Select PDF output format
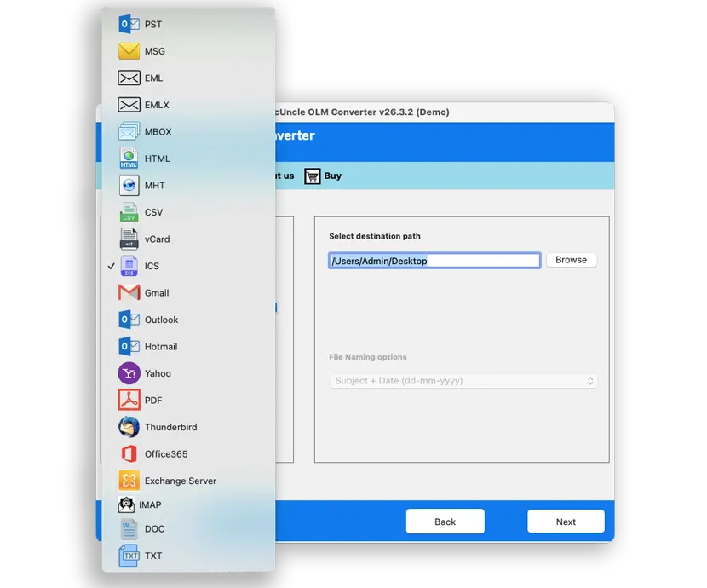The height and width of the screenshot is (588, 707). 188,400
